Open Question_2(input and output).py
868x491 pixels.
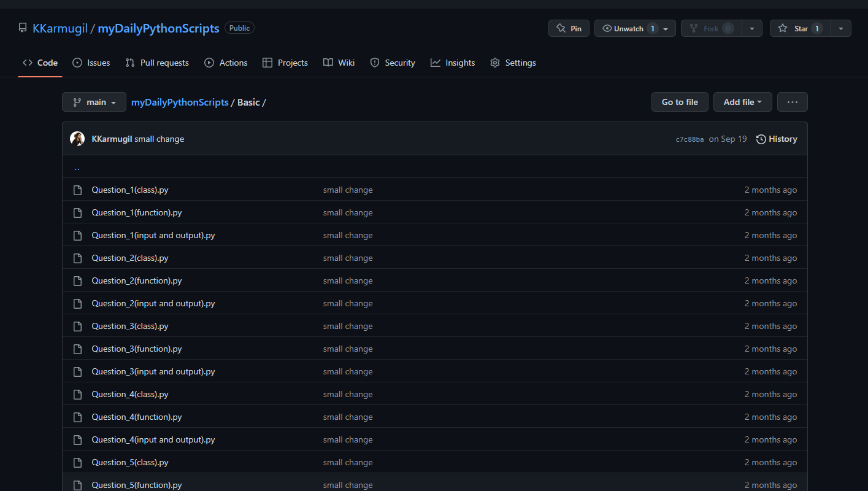[x=153, y=303]
